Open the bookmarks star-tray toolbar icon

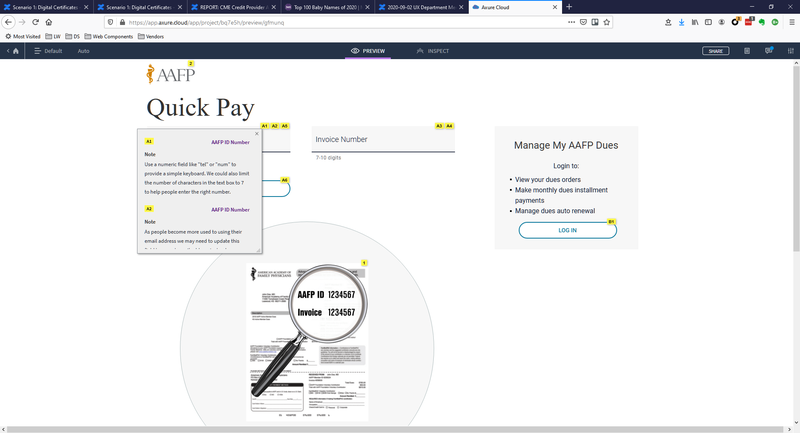point(668,22)
